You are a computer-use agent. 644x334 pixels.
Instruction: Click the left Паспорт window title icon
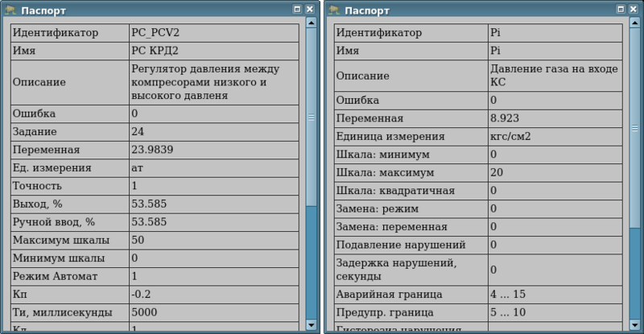tap(10, 10)
